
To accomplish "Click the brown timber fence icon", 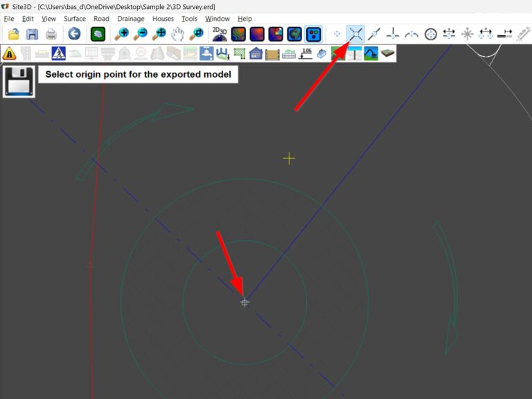I will click(272, 53).
